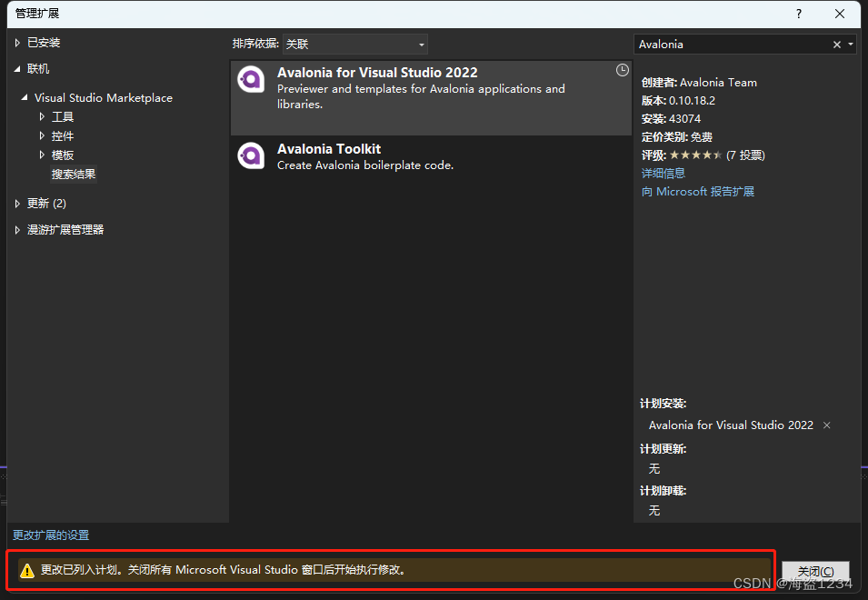Select Avalonia Toolkit list entry title
This screenshot has width=868, height=600.
click(x=329, y=149)
